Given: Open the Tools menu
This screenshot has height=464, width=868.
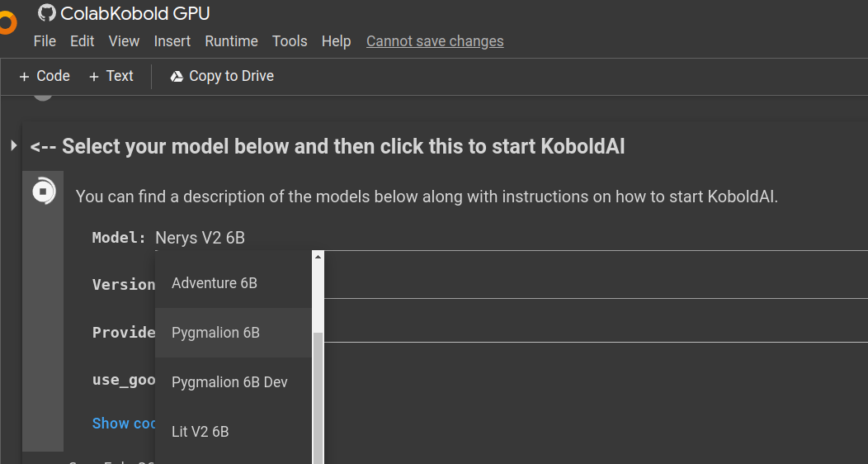Looking at the screenshot, I should (290, 41).
